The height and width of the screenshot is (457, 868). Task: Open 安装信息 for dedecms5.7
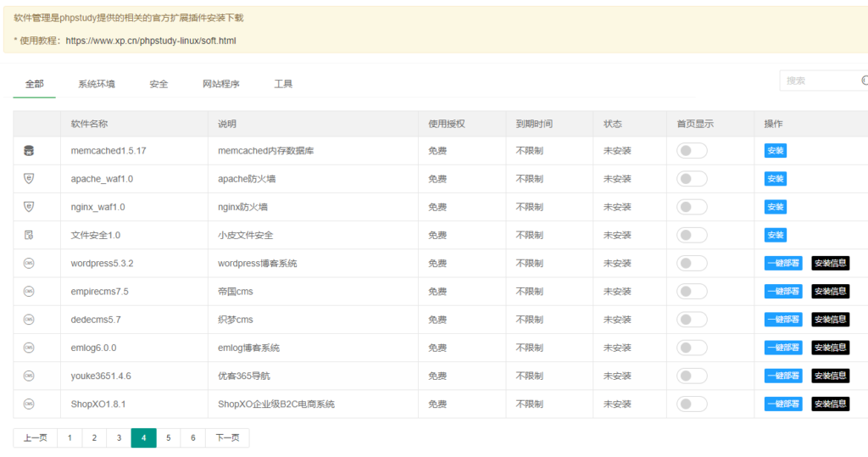click(x=831, y=320)
